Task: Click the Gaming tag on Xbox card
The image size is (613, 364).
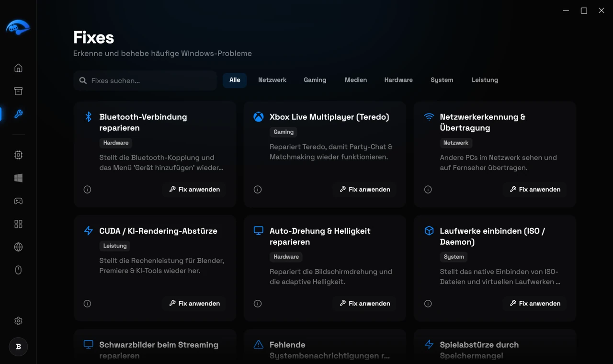Action: (284, 132)
